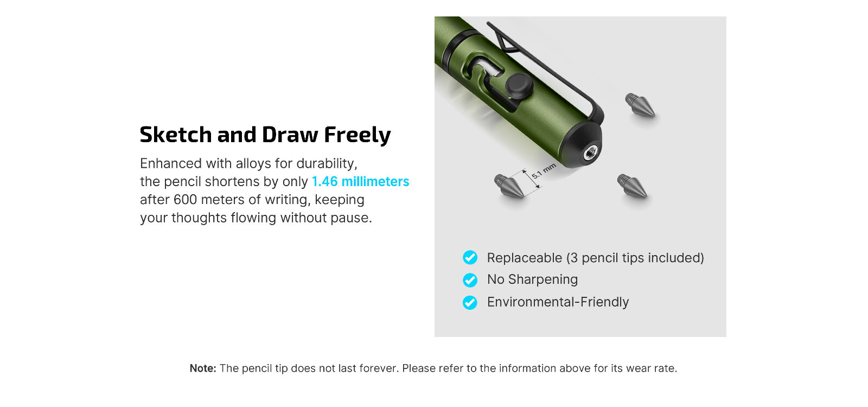Click the "Environmental-Friendly" feature text

point(558,302)
